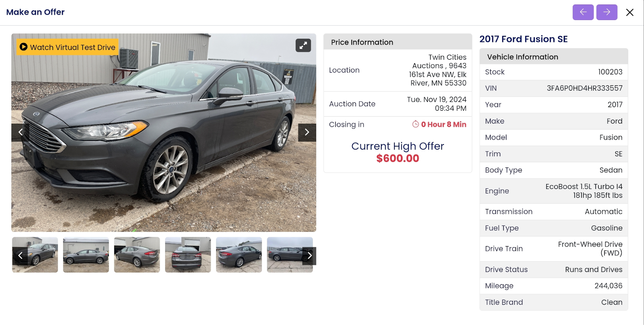The width and height of the screenshot is (644, 325).
Task: Go to previous vehicle with left arrow button
Action: pos(583,12)
